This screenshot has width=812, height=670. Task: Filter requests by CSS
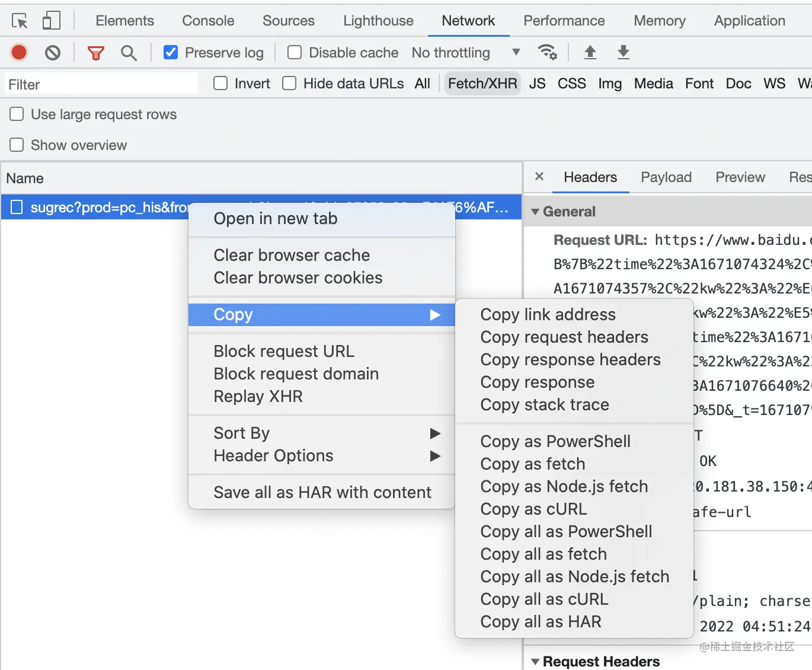point(572,84)
